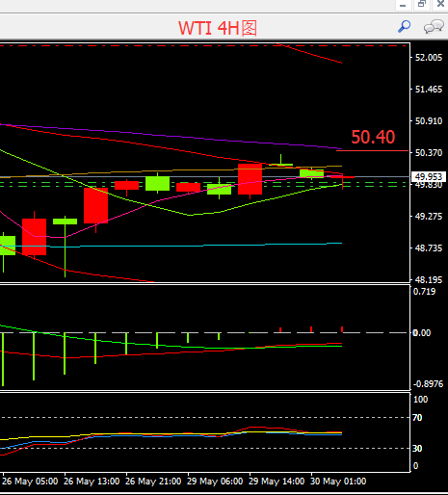
Task: Click the current price tag 49.953
Action: (x=429, y=177)
